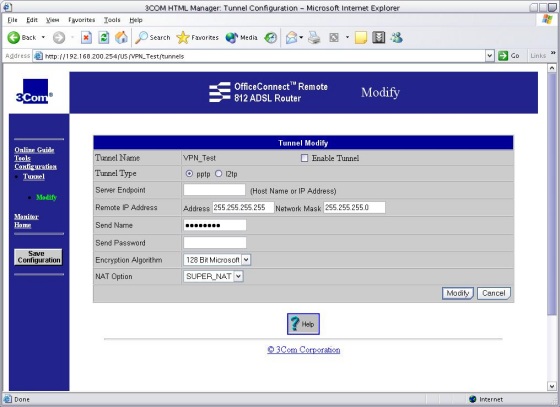Viewport: 560px width, 407px height.
Task: Refresh the page using the Refresh icon
Action: coord(104,37)
